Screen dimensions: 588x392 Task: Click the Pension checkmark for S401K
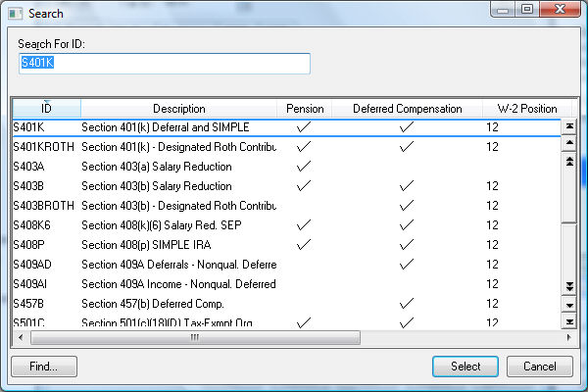[304, 127]
